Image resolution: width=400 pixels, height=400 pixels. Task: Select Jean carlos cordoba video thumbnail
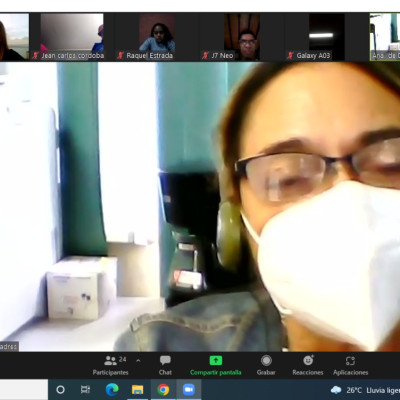click(72, 37)
